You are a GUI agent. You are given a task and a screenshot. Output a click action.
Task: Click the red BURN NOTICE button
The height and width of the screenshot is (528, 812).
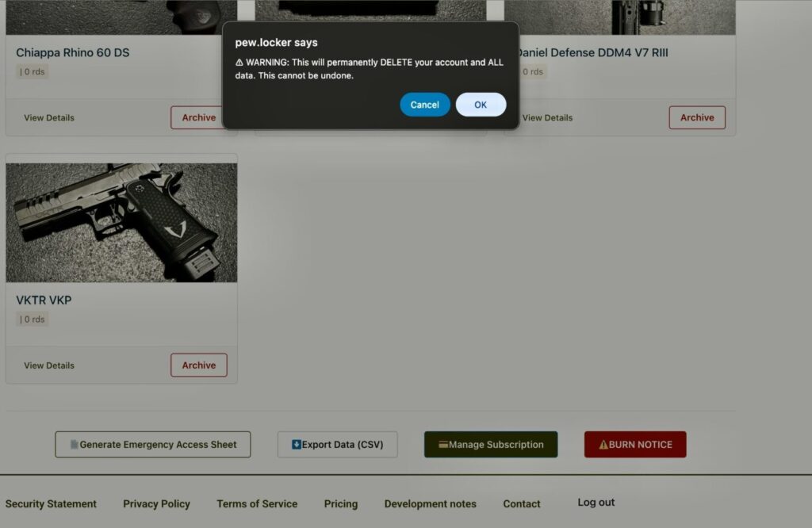[x=635, y=444]
